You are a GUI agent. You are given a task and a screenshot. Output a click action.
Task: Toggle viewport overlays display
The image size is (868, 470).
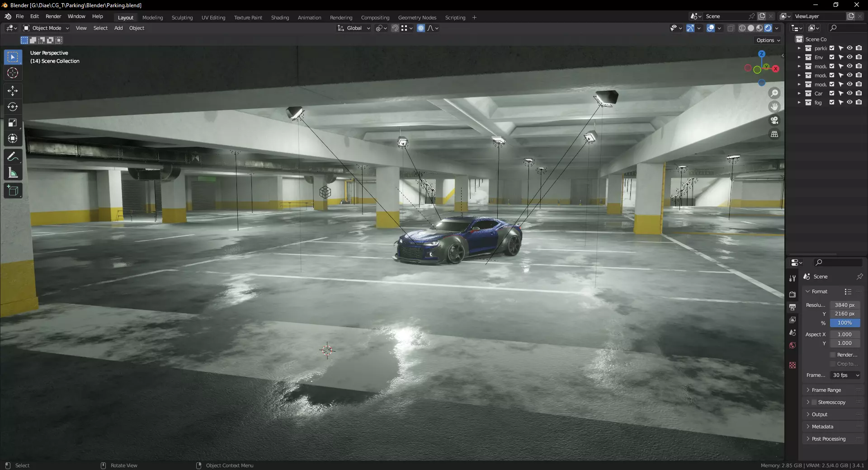tap(711, 28)
